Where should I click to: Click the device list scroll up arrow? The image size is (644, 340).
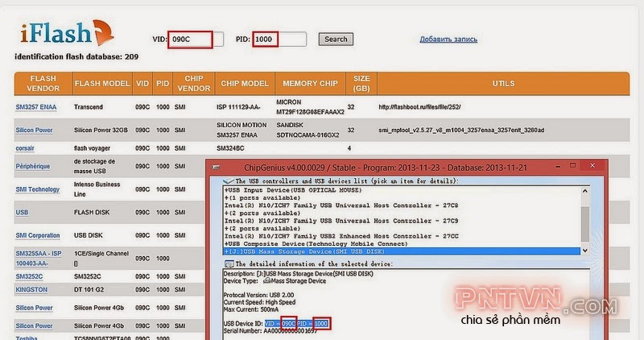(x=585, y=191)
